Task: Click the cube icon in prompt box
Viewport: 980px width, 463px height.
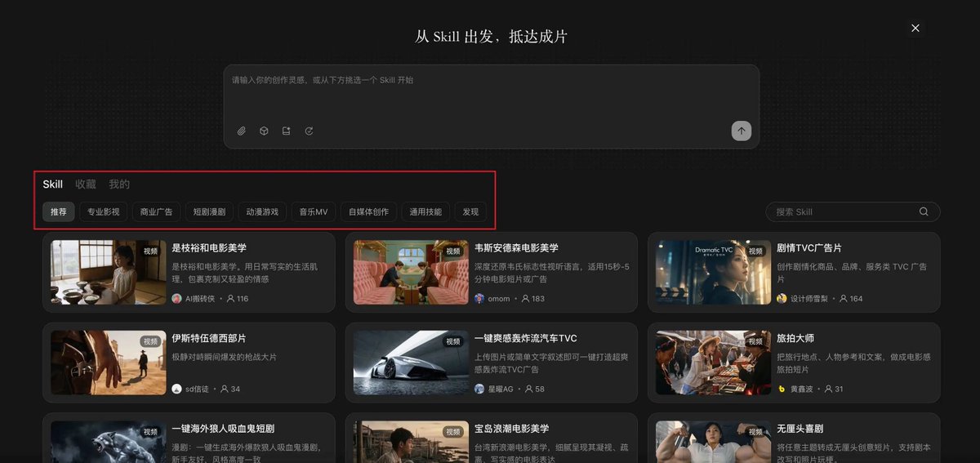Action: 264,131
